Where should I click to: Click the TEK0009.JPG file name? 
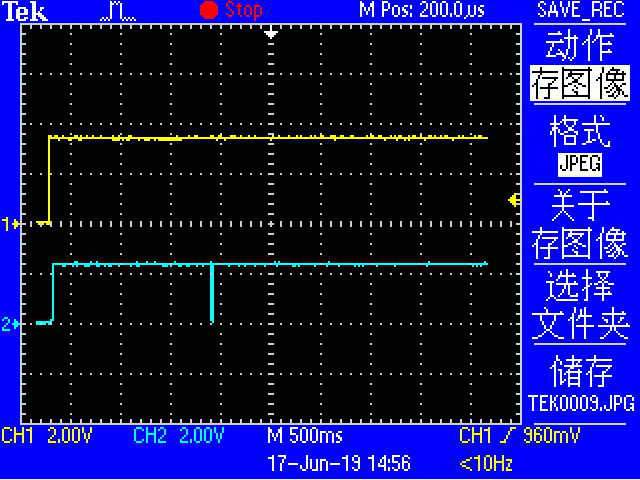582,403
